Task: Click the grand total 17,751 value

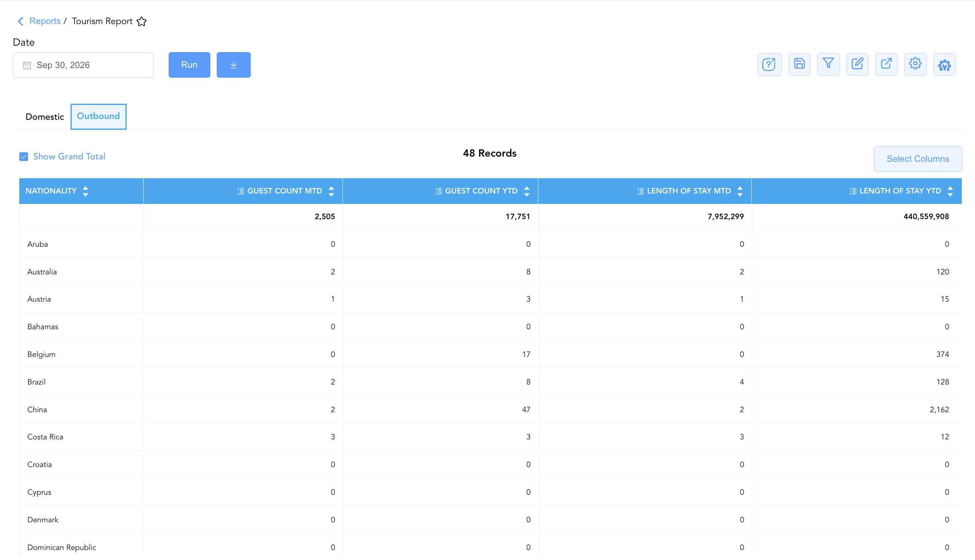Action: point(518,217)
